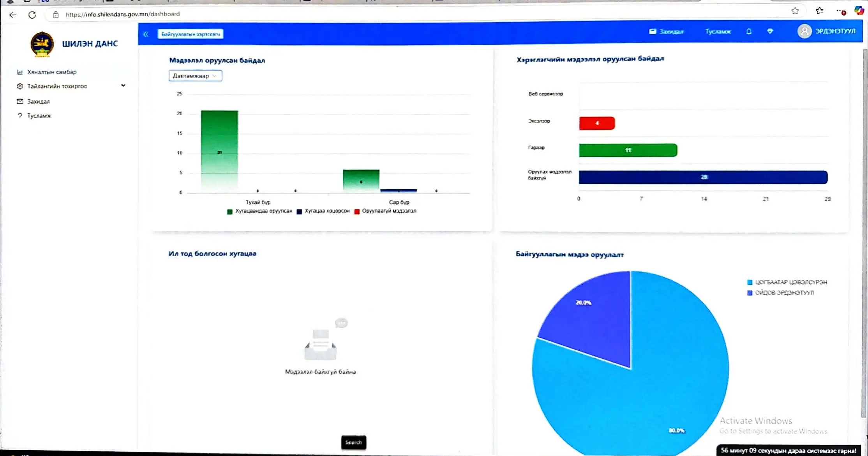
Task: Click the Шилэн Данс emblem logo
Action: click(x=42, y=44)
